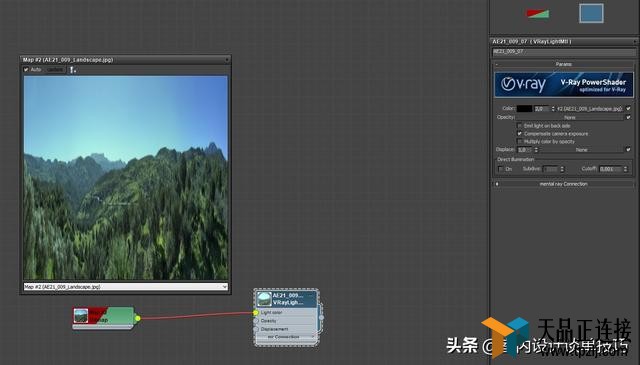Open the black Color swatch
Screen dimensions: 640x365
pos(524,109)
